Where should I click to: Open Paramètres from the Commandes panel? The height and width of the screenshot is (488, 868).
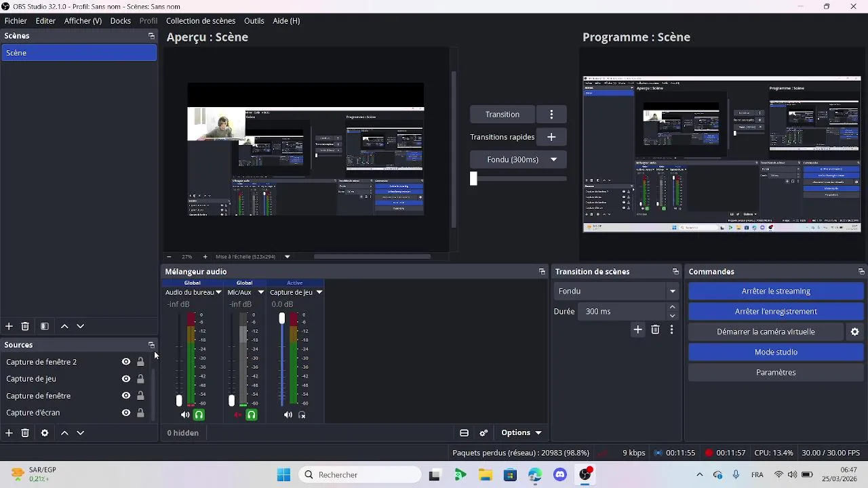(x=776, y=373)
